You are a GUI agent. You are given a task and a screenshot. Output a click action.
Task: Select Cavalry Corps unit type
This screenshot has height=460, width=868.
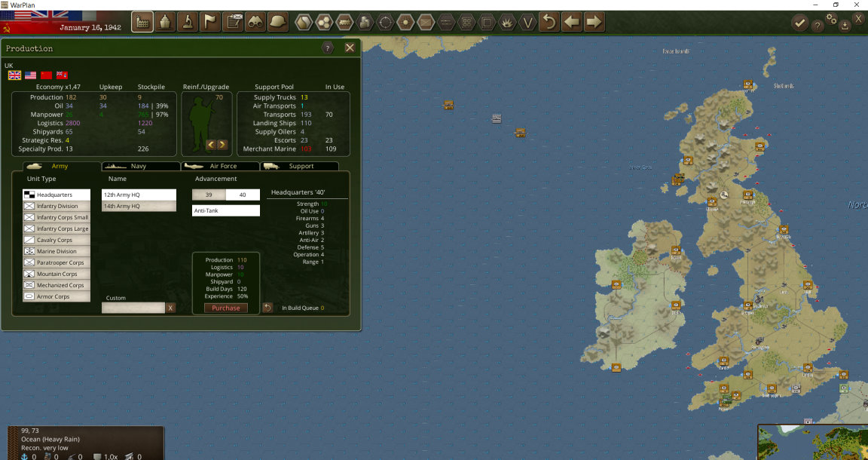57,240
